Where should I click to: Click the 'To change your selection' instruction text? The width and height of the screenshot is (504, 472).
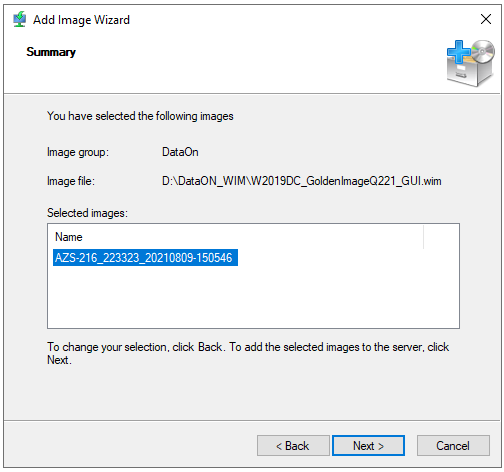point(248,353)
